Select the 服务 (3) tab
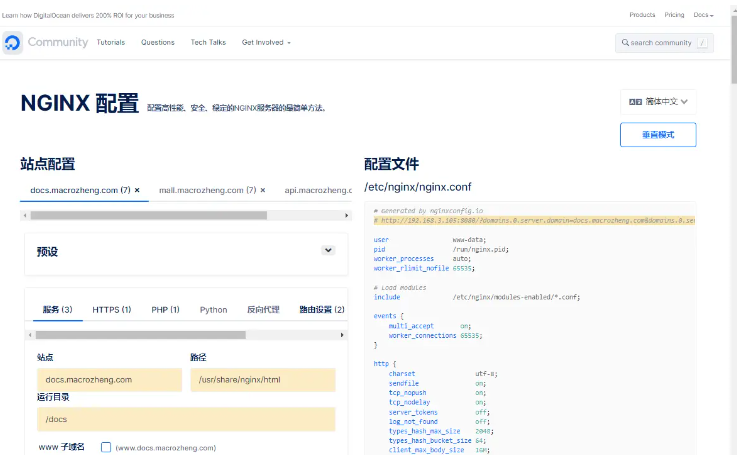737x455 pixels. pos(57,309)
